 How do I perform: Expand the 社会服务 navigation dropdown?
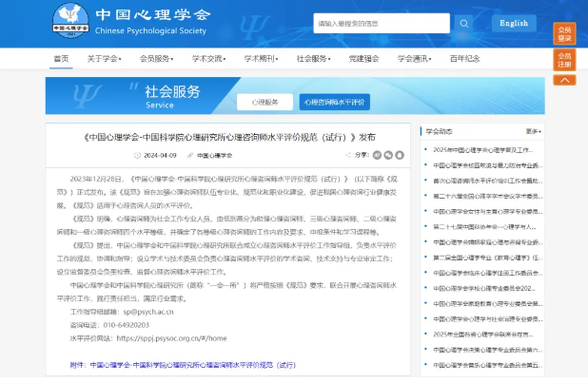click(x=313, y=59)
